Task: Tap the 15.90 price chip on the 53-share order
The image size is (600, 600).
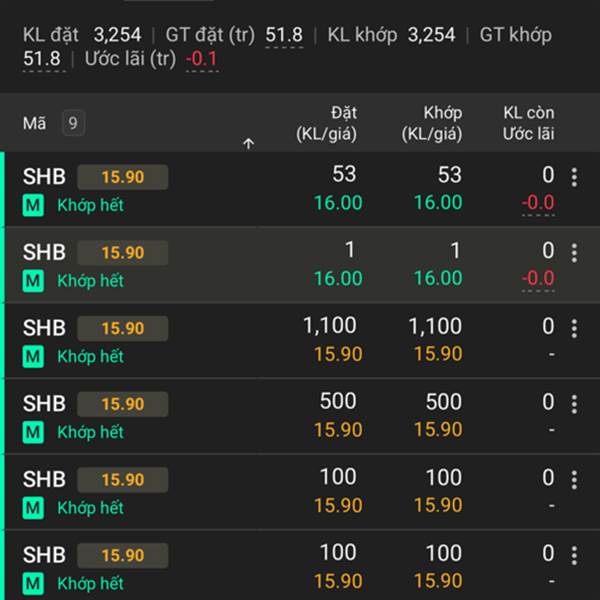Action: point(122,177)
